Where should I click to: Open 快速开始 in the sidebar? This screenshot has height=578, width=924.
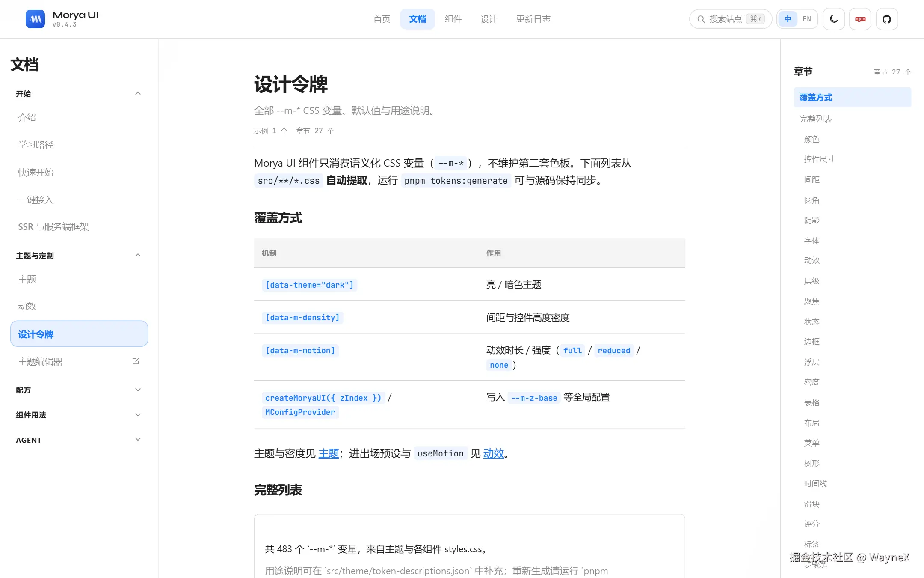79,172
